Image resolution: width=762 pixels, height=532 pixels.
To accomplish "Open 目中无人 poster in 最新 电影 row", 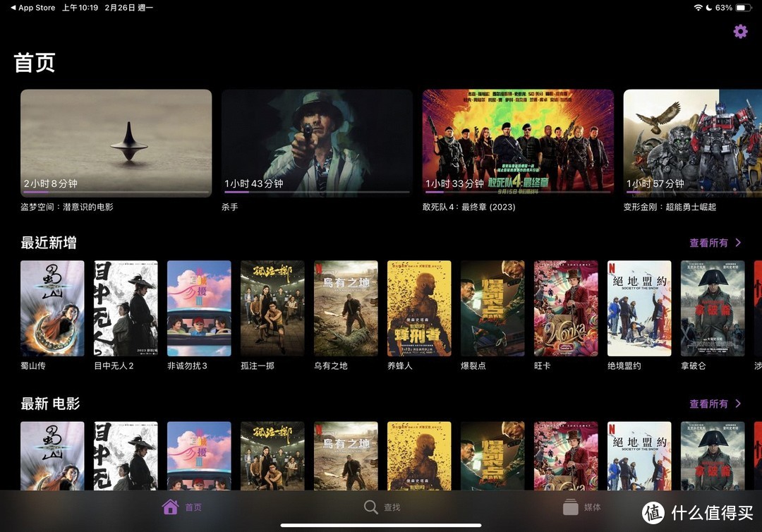I will (x=126, y=456).
